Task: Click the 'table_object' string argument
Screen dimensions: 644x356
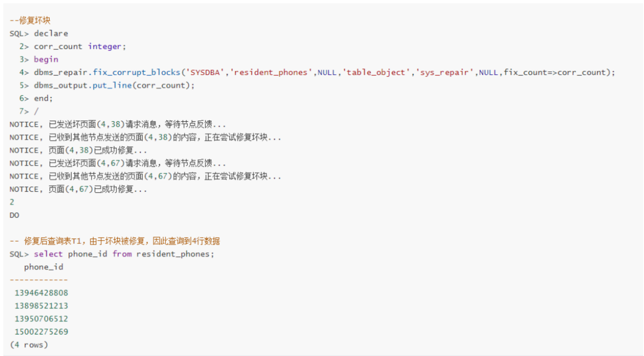Action: (x=375, y=73)
